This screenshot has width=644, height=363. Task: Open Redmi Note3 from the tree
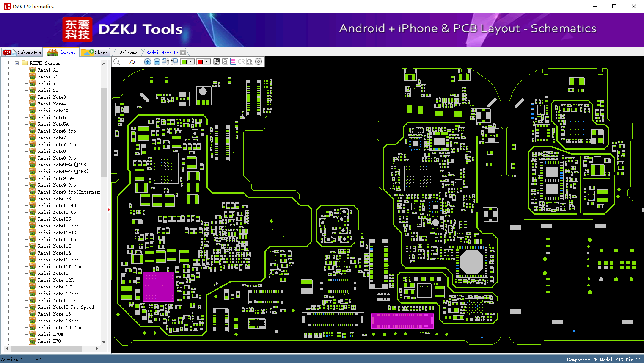[x=52, y=97]
